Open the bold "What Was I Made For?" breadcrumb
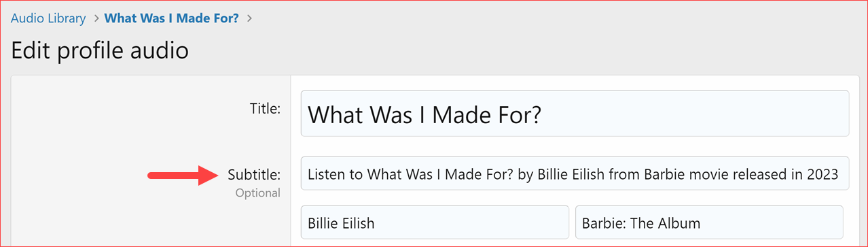The height and width of the screenshot is (247, 868). tap(172, 18)
